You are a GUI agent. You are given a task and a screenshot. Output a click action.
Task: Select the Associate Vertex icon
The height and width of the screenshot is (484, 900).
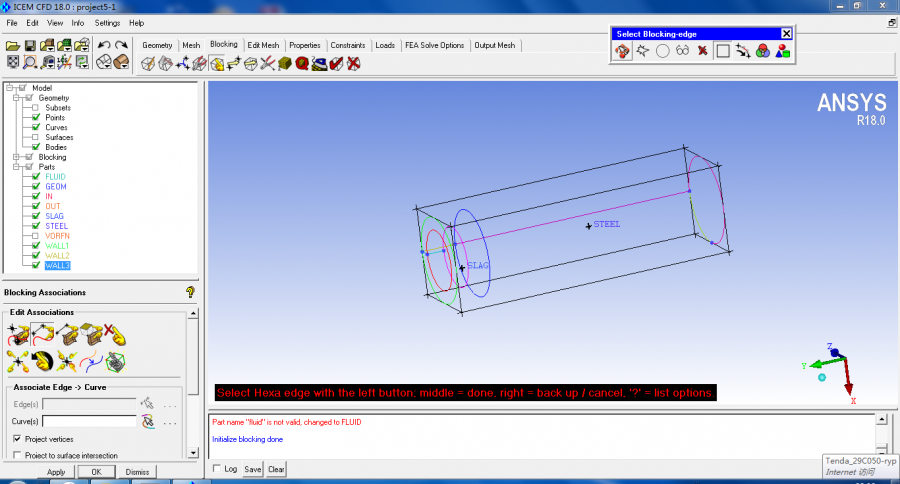coord(18,334)
